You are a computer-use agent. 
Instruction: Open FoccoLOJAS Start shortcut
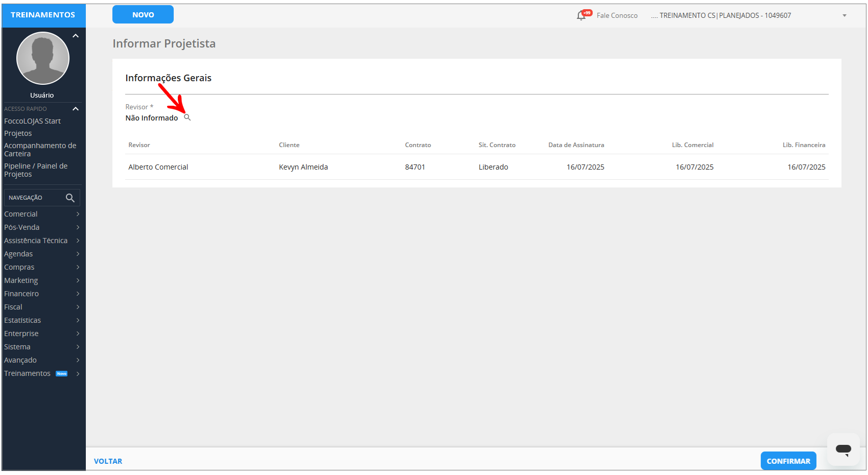[x=32, y=121]
